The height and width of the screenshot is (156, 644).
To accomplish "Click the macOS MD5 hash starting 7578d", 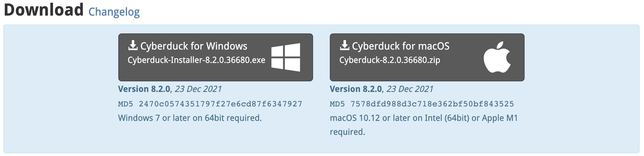I will [432, 104].
